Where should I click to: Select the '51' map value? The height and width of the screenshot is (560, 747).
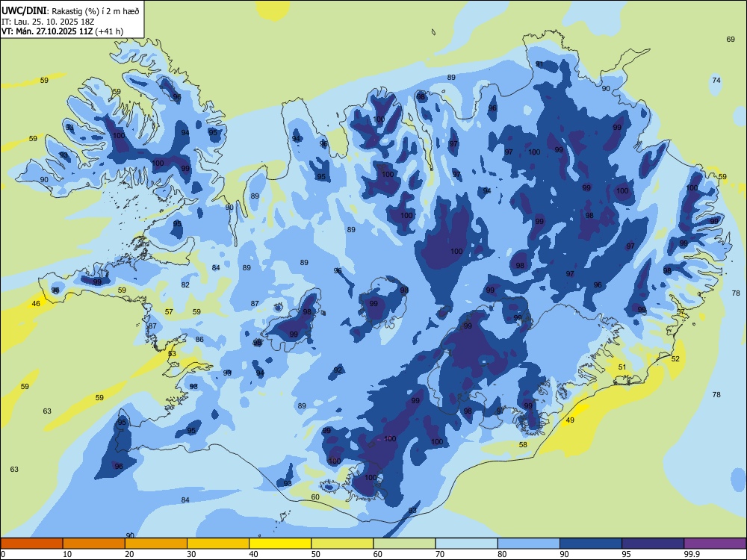622,367
